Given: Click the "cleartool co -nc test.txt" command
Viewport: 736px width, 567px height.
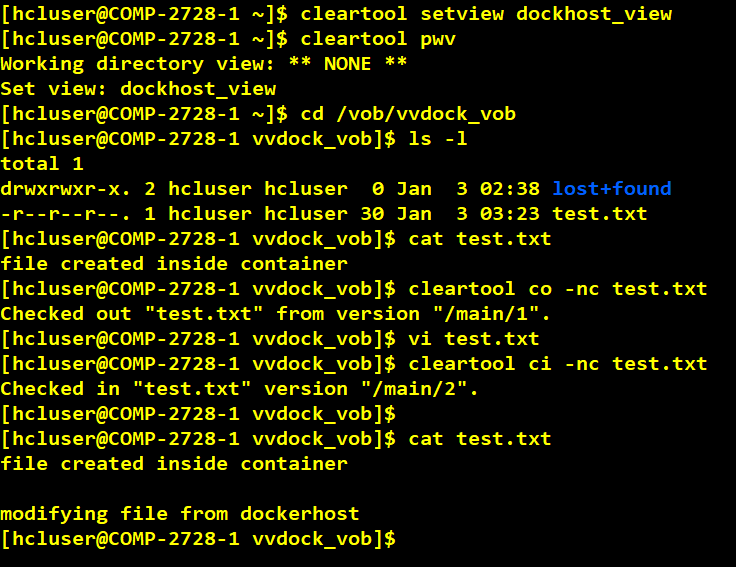Looking at the screenshot, I should point(558,289).
